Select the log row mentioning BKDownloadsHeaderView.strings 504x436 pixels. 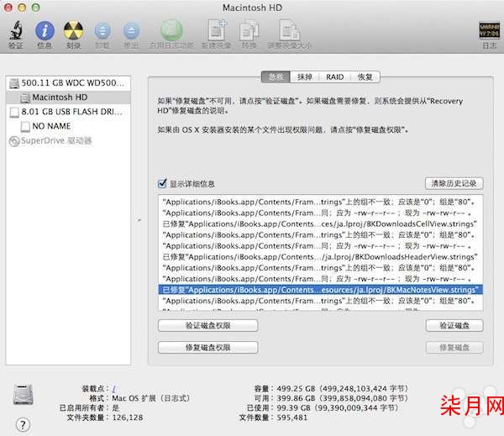point(321,256)
